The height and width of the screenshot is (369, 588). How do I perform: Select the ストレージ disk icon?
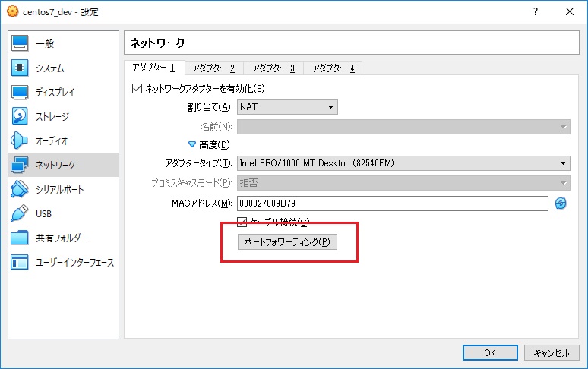[x=20, y=116]
